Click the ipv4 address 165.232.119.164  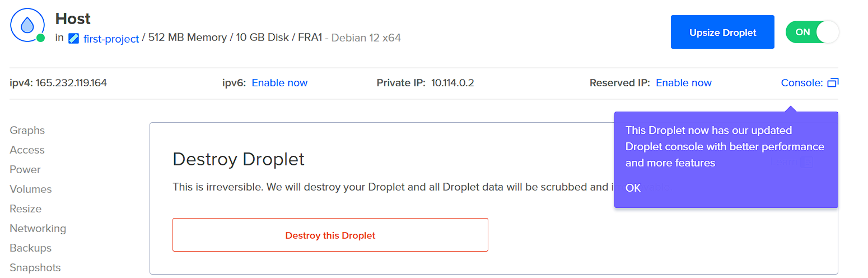click(71, 83)
